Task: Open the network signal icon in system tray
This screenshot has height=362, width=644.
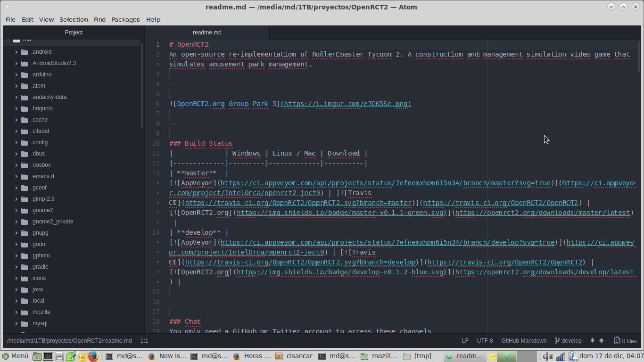Action: (x=561, y=356)
